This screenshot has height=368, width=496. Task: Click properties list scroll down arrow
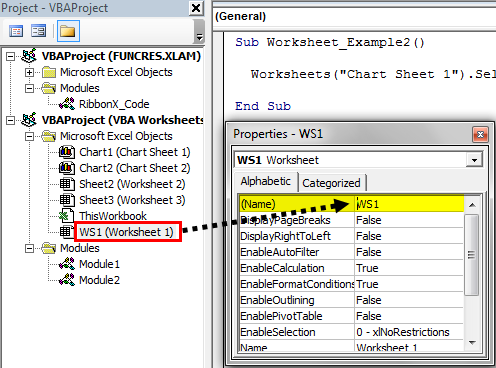[x=472, y=343]
